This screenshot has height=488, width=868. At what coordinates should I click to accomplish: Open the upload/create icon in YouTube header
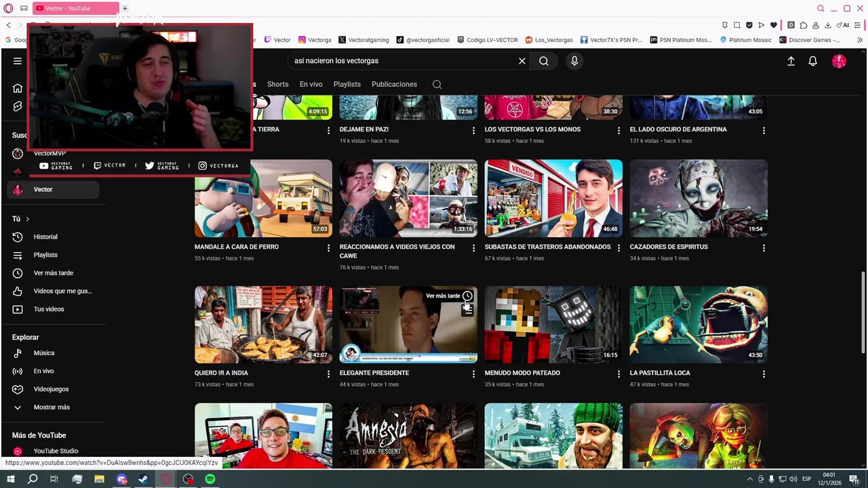(x=791, y=61)
